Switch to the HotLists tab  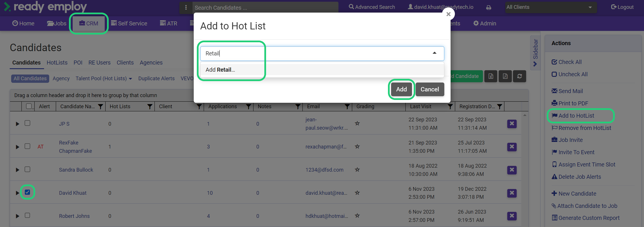click(57, 63)
